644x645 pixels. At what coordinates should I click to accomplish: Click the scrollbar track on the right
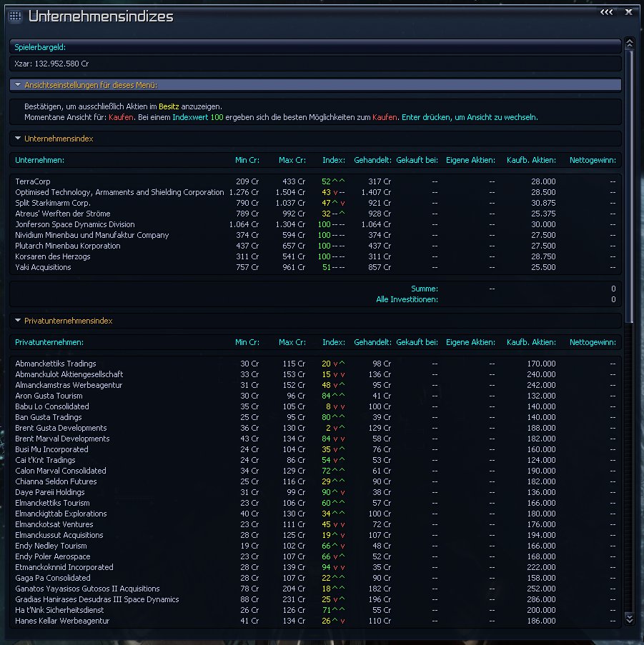point(629,429)
